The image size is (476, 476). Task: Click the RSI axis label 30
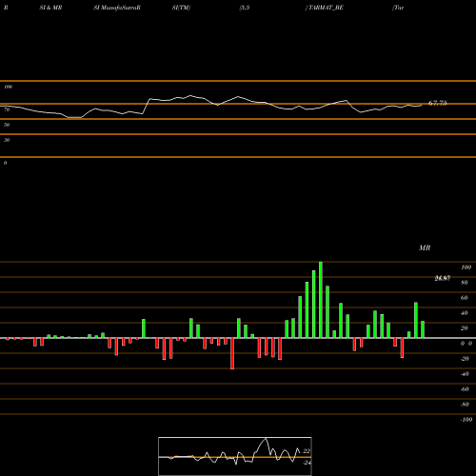point(7,140)
